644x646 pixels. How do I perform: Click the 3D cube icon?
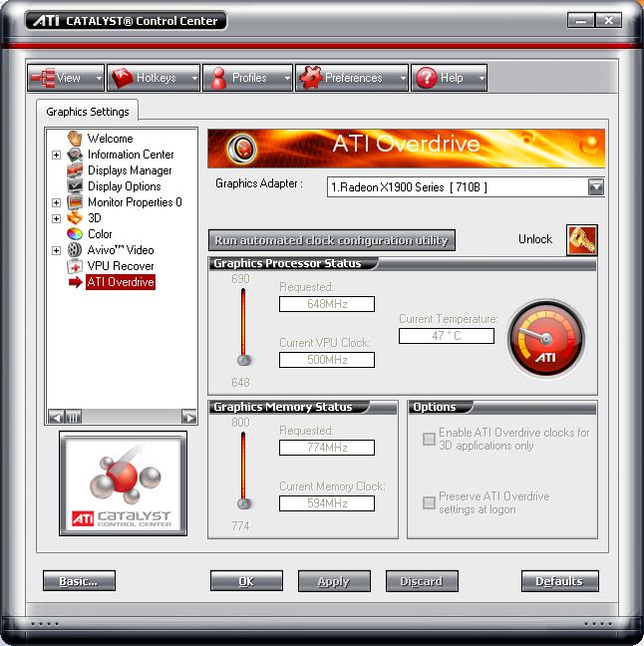(x=75, y=218)
